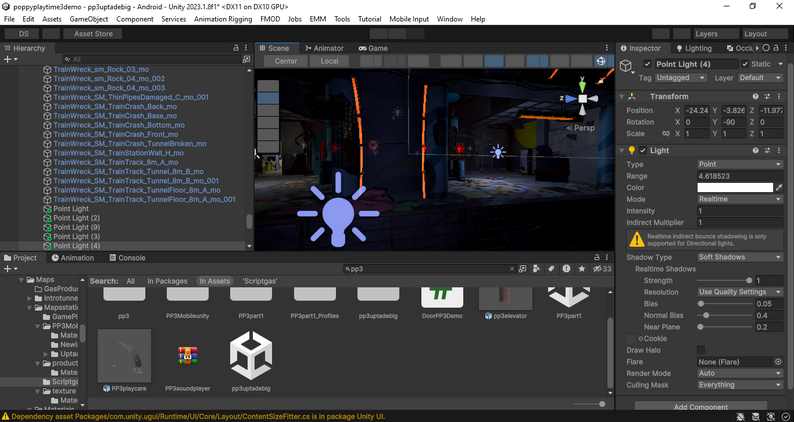794x422 pixels.
Task: Open Resolution dropdown (Use Quality Settings)
Action: coord(740,292)
